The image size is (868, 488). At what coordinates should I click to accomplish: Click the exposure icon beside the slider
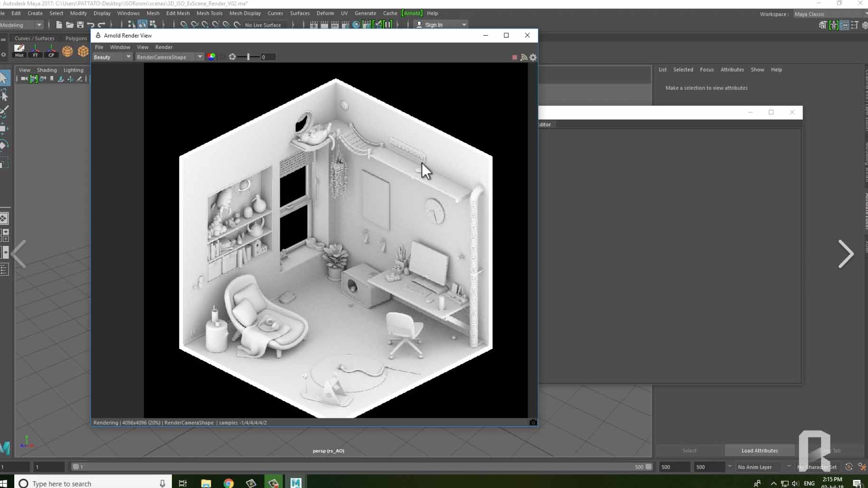[232, 57]
